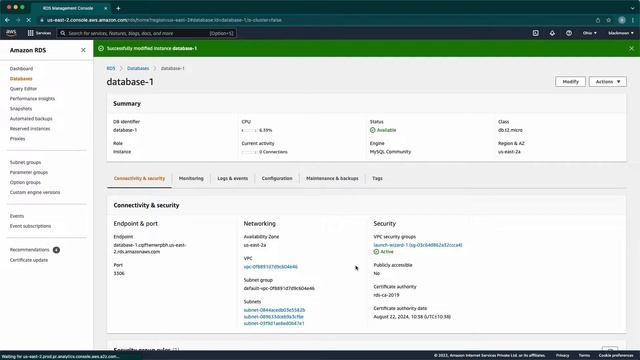Click the Current activity connections bar
Screen dimensions: 640x360
[x=249, y=152]
